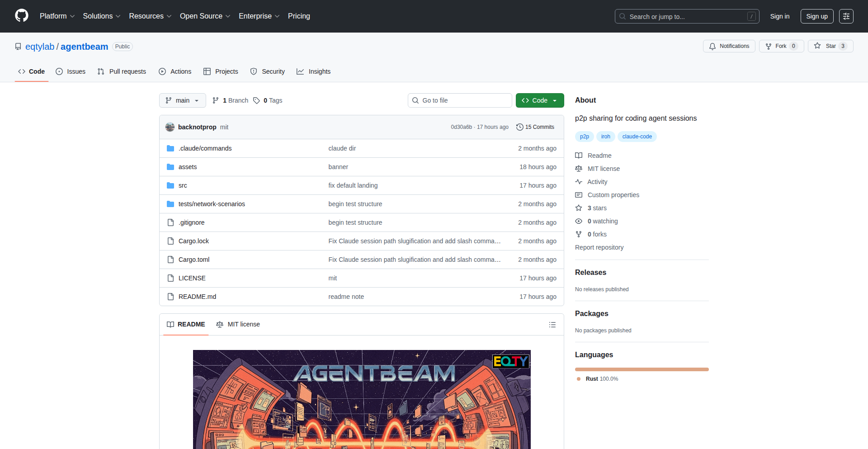Open the Insights tab
The image size is (868, 449).
314,71
